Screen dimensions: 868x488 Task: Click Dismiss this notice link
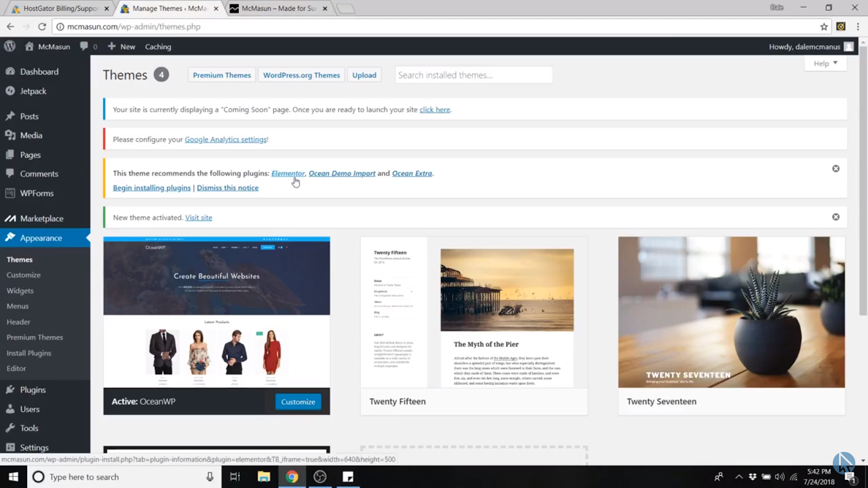point(228,188)
